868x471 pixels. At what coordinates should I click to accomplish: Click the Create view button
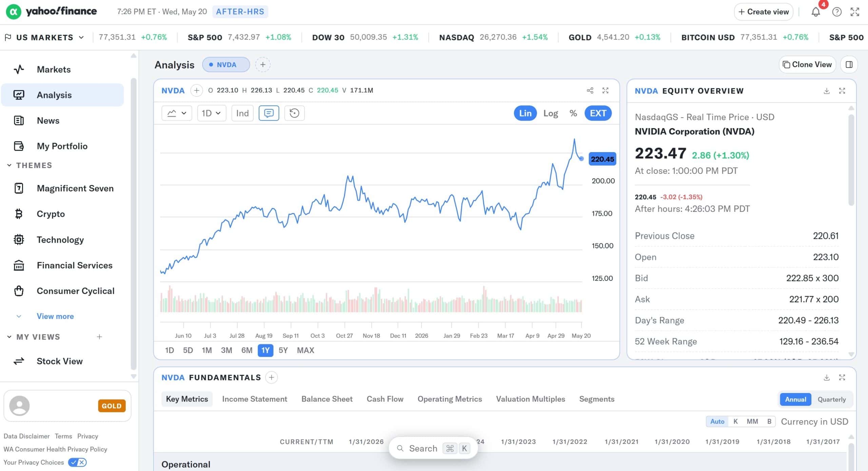pos(763,12)
